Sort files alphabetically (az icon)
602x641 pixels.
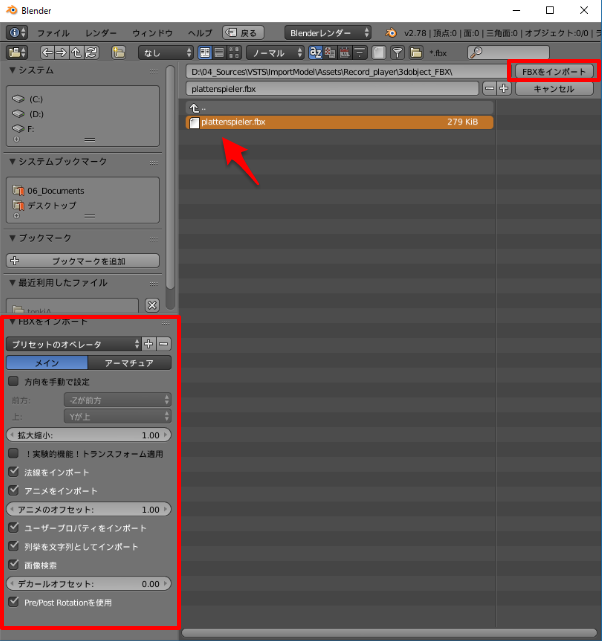coord(316,52)
